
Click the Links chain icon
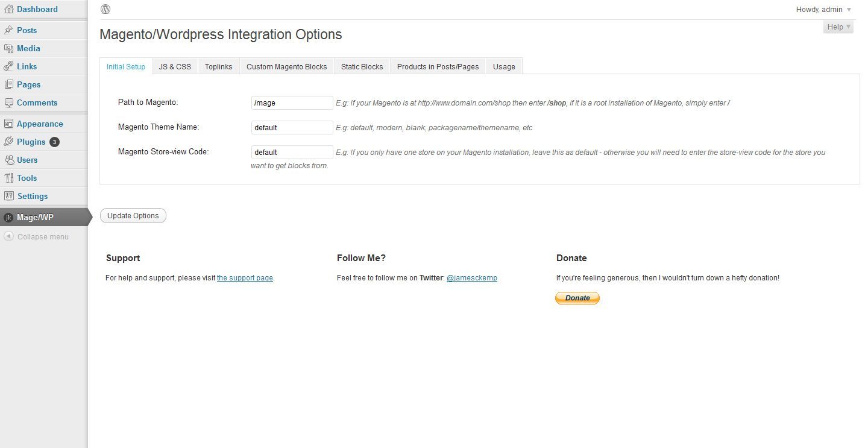click(x=8, y=66)
